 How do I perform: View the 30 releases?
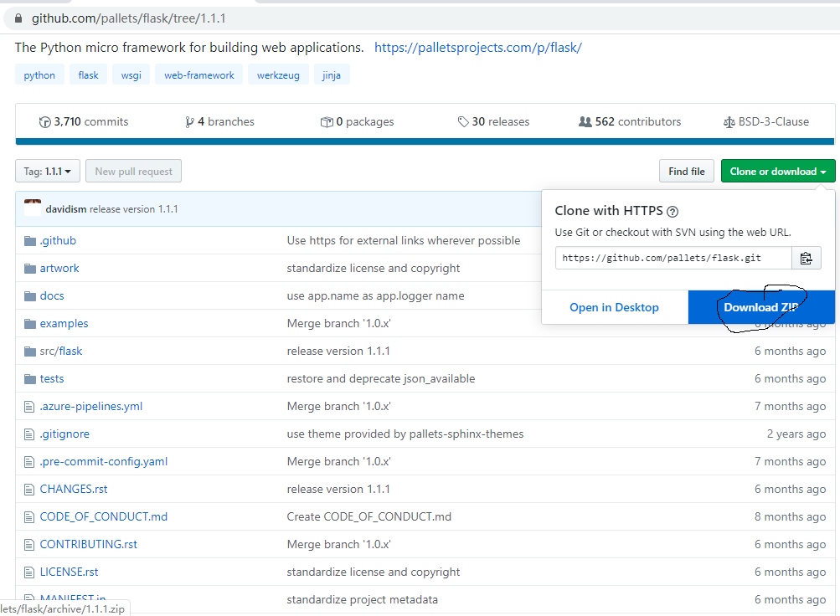pyautogui.click(x=493, y=122)
